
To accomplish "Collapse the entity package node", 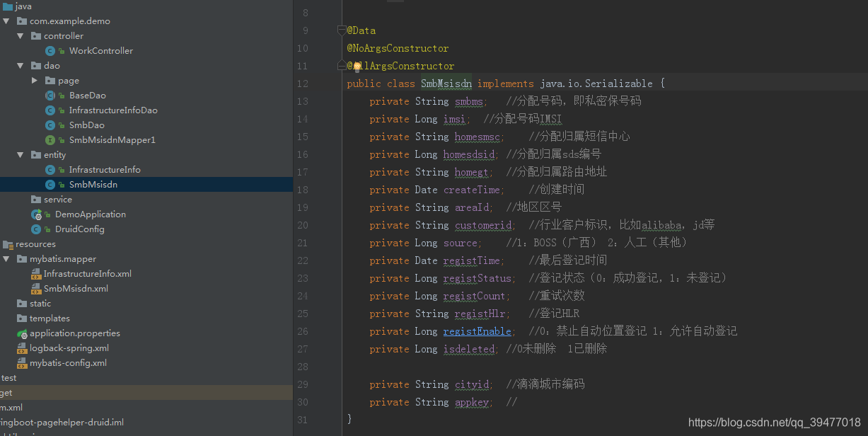I will (x=21, y=155).
